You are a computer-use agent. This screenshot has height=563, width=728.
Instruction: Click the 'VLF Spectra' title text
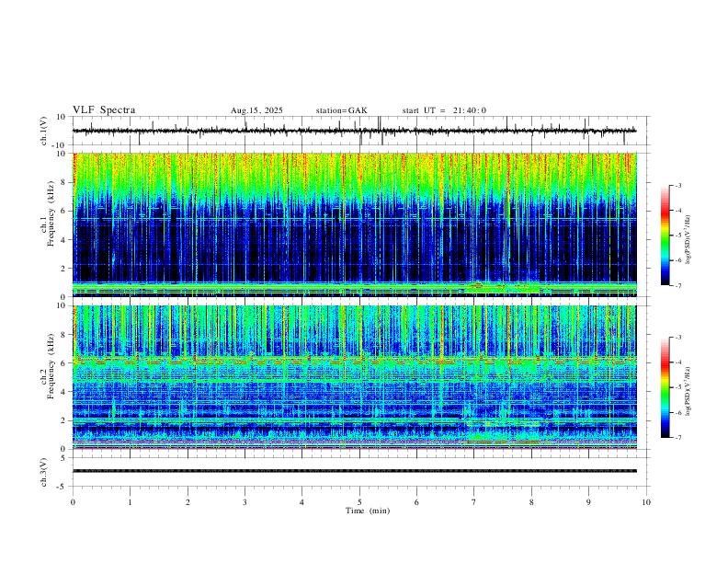pyautogui.click(x=104, y=110)
